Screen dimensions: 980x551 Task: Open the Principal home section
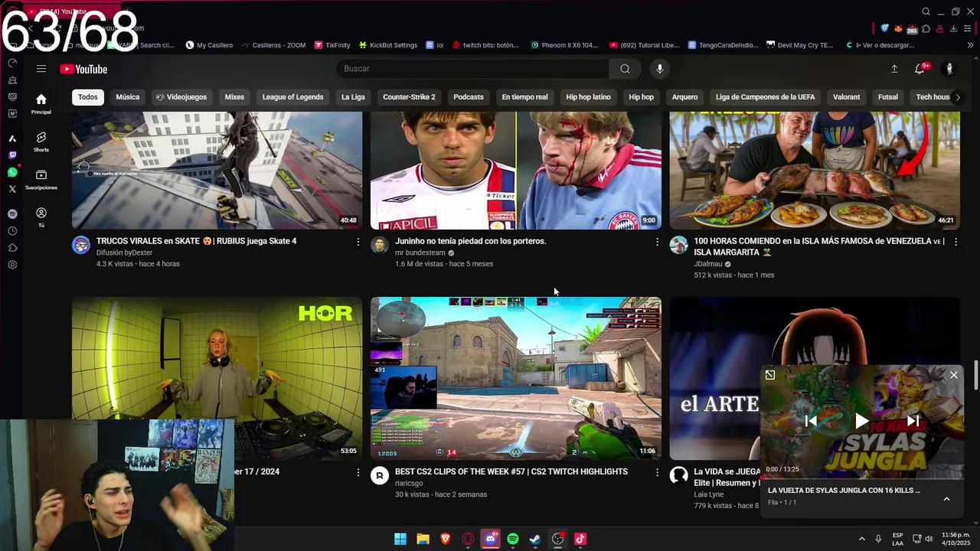pyautogui.click(x=41, y=103)
